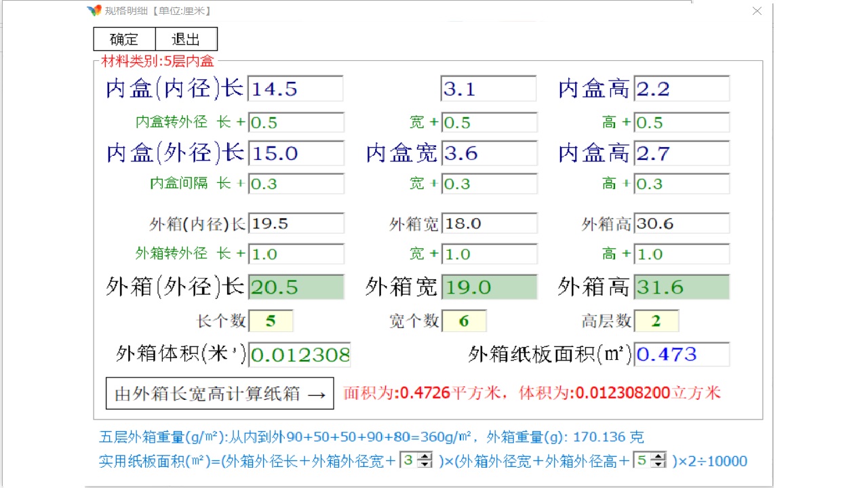This screenshot has height=488, width=868.
Task: Select the 内盒(内径)长 field containing 14.5
Action: [296, 88]
